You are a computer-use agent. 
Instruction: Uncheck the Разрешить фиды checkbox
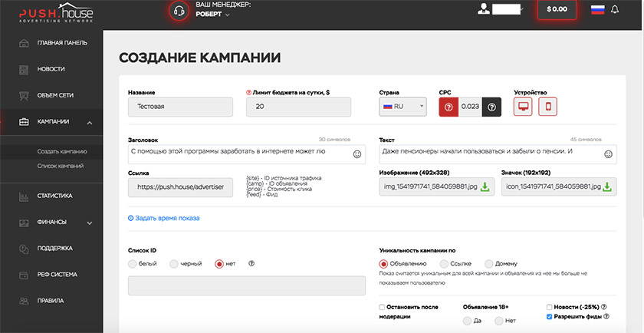pos(549,317)
